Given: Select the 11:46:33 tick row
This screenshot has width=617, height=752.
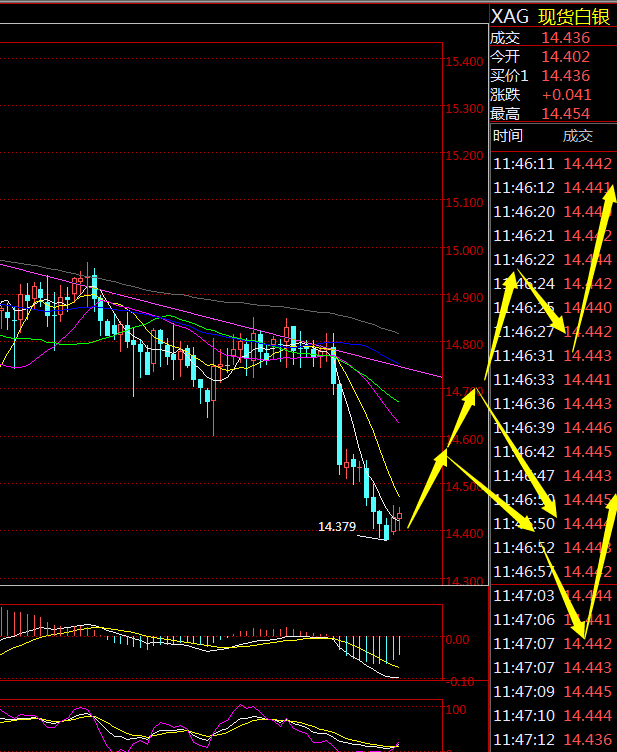Looking at the screenshot, I should 553,379.
